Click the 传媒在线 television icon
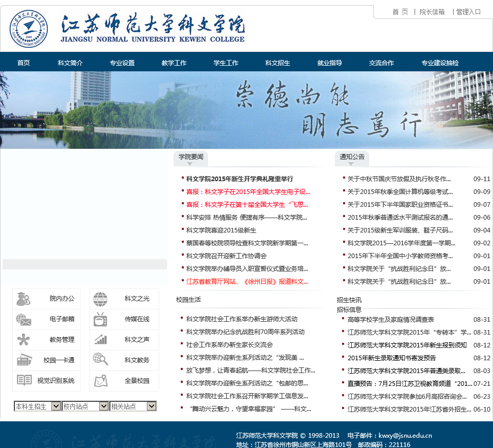 [x=100, y=320]
